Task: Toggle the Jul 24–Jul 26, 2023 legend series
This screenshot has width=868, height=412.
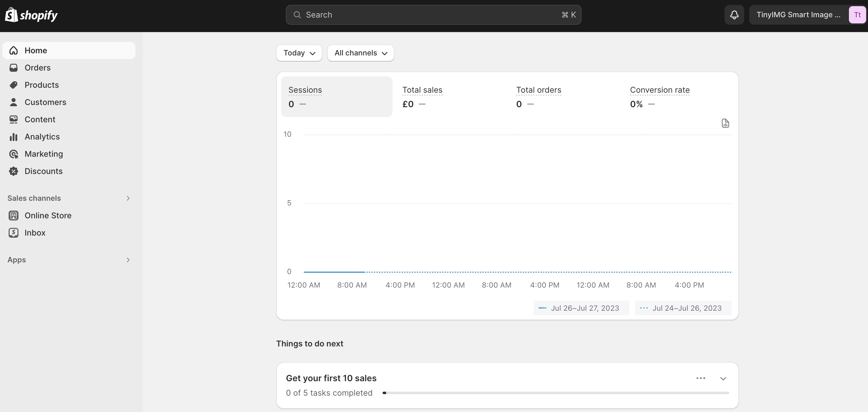Action: (x=683, y=308)
